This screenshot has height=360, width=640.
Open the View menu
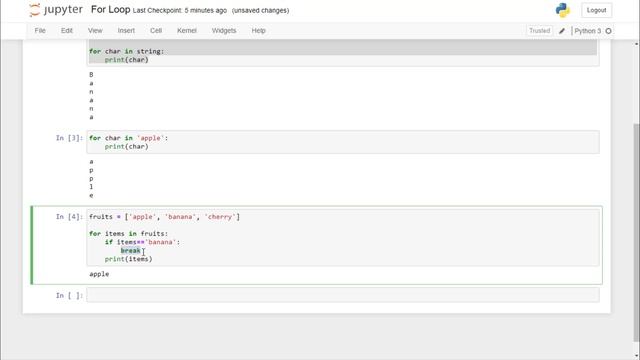point(95,31)
